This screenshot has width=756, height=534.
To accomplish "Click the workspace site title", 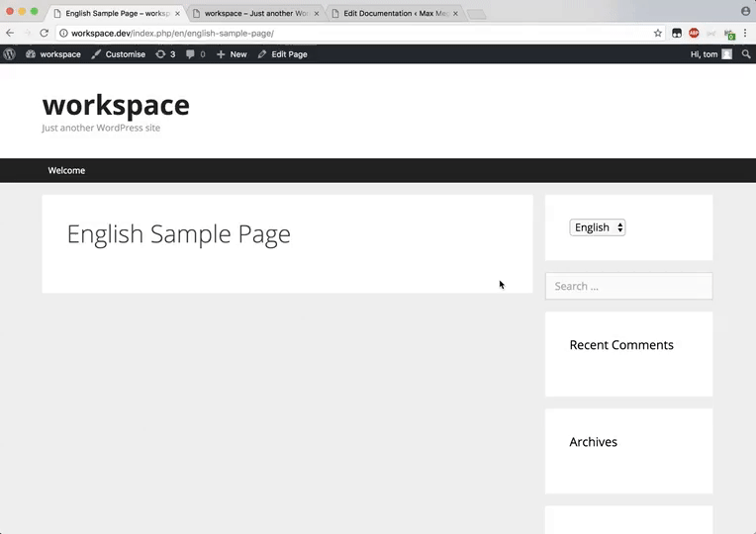I will pos(116,105).
